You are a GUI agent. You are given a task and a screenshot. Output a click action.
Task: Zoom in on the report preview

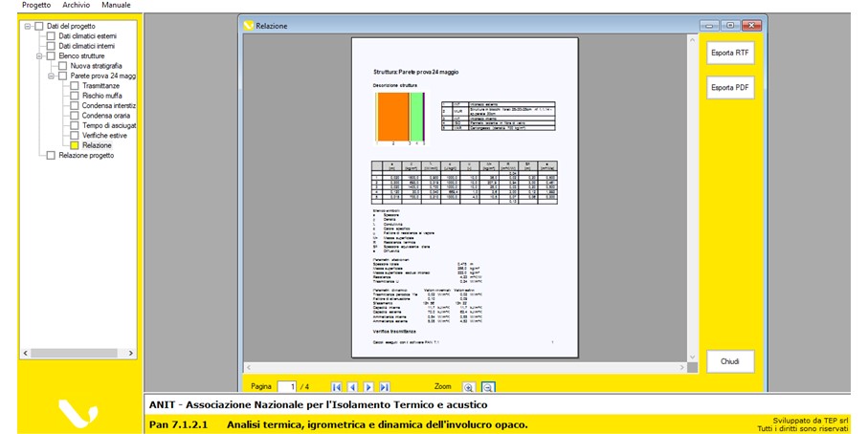(x=469, y=387)
